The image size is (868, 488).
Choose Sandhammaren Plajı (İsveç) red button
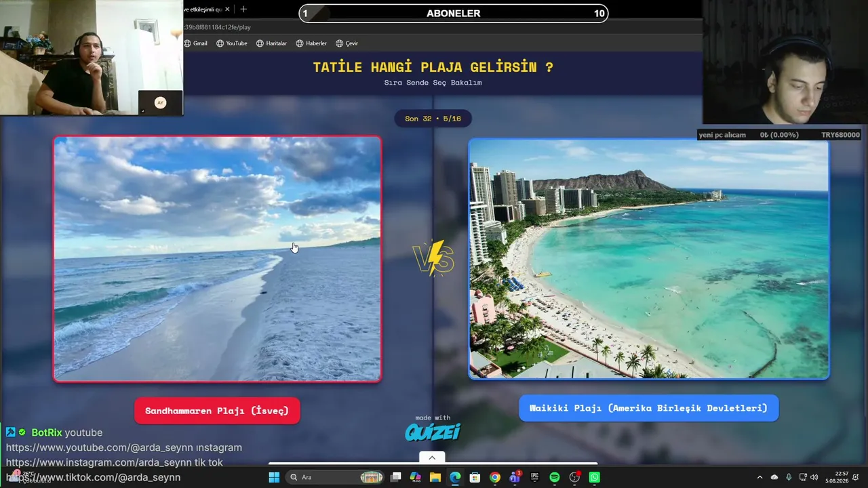(217, 411)
